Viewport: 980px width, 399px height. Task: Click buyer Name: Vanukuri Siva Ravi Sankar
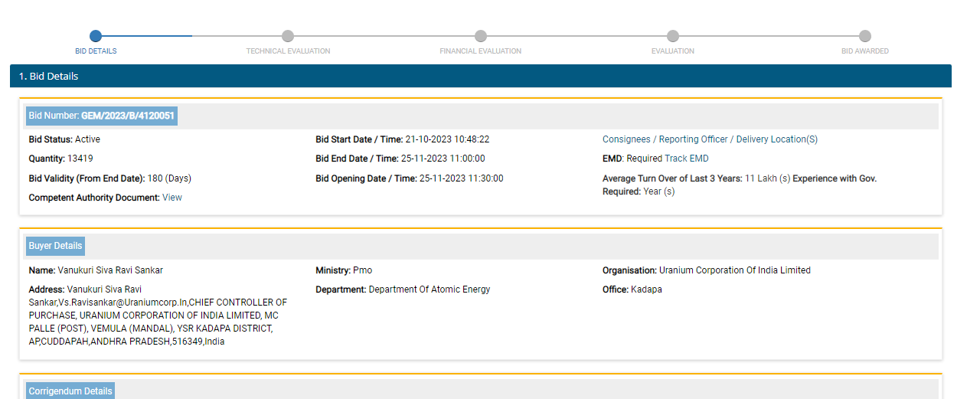96,270
